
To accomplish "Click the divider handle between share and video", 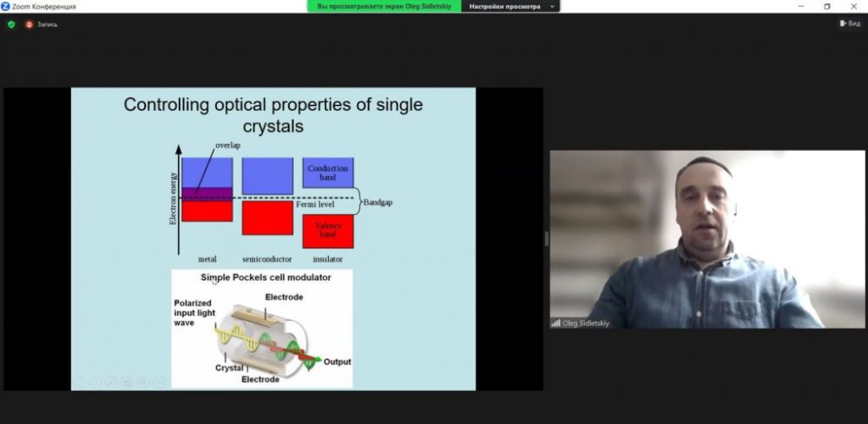I will coord(546,238).
